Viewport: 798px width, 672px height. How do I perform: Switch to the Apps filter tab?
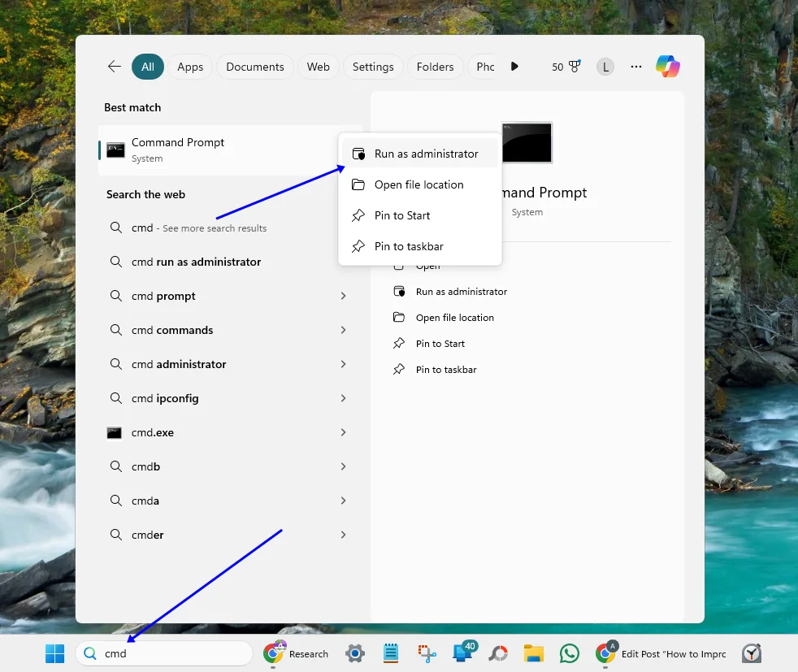click(x=190, y=67)
